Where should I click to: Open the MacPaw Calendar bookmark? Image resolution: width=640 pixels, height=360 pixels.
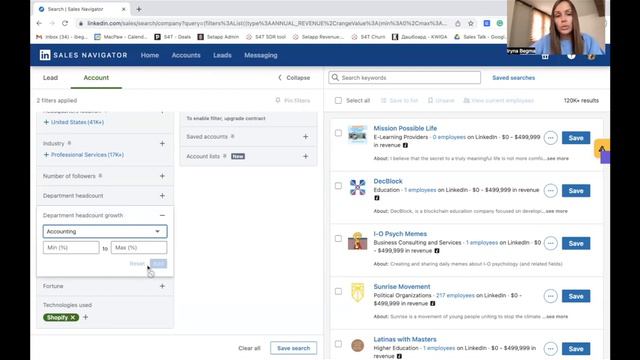pyautogui.click(x=121, y=37)
